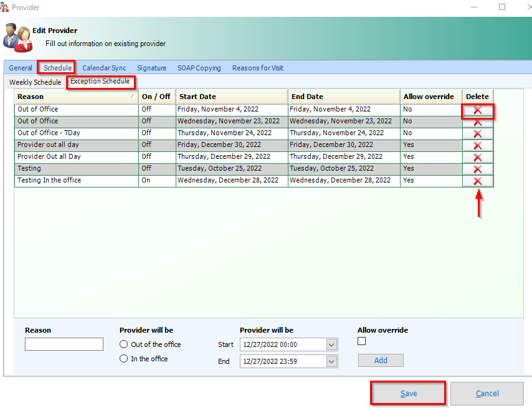Screen dimensions: 532x408
Task: Select the Provider out all day reason cell
Action: 77,145
